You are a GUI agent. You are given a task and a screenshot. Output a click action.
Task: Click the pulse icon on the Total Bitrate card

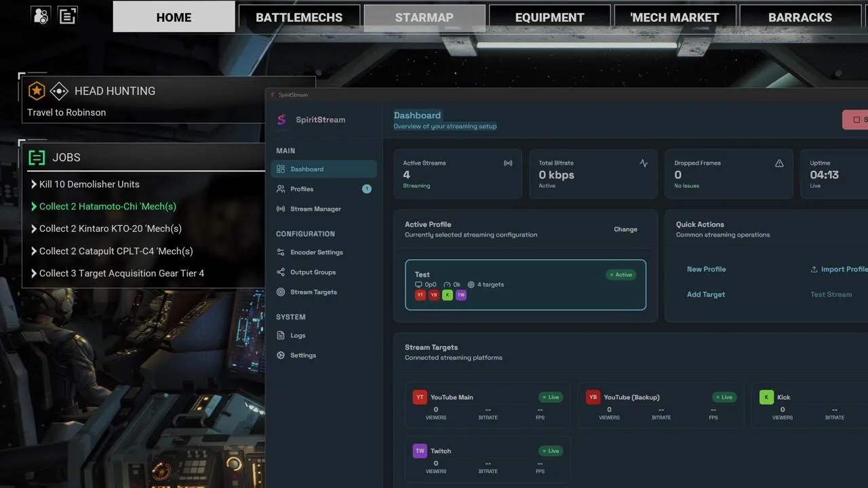(644, 163)
